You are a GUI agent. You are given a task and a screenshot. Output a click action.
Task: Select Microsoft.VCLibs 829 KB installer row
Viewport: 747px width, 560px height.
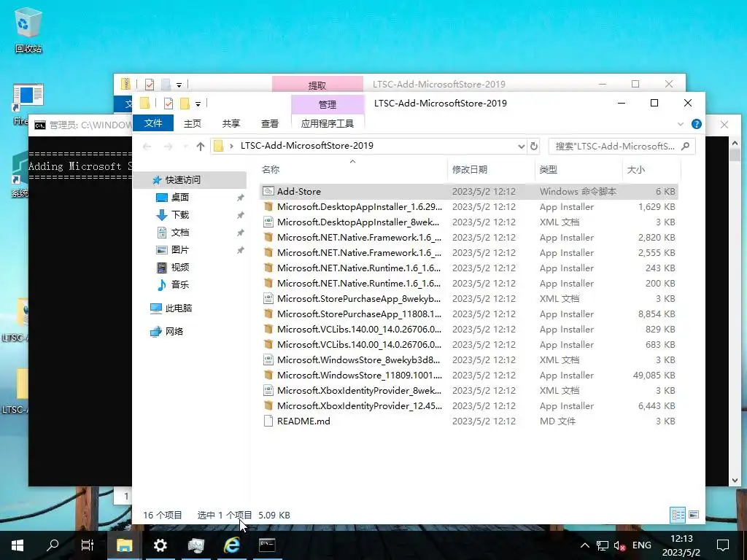[469, 329]
